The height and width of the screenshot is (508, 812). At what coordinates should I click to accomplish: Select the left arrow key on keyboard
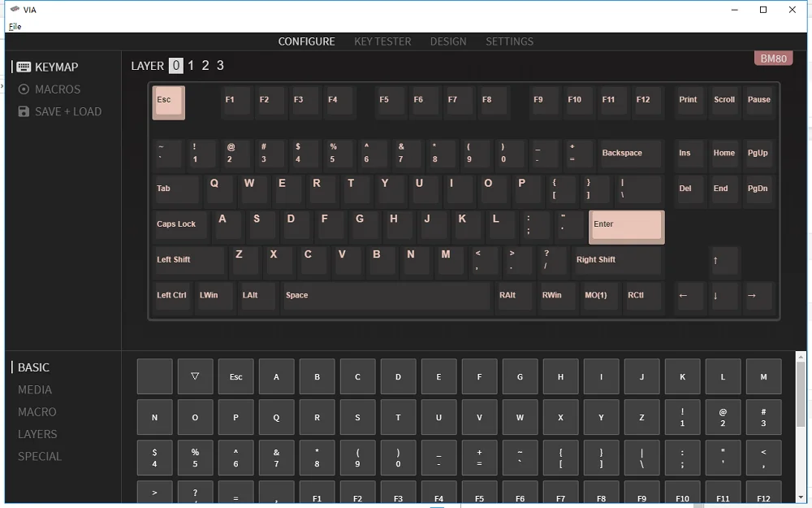(x=689, y=296)
